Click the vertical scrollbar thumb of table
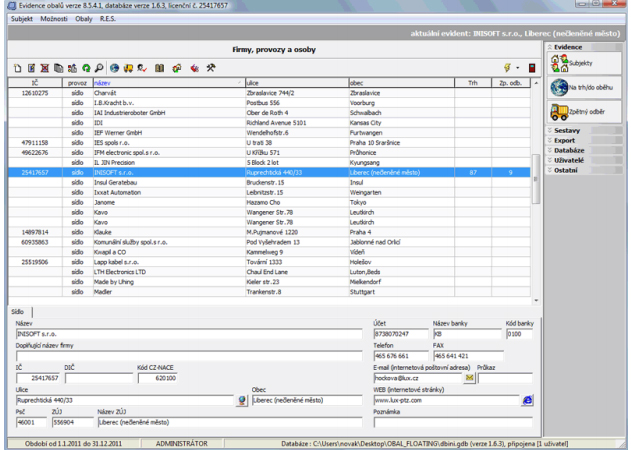The width and height of the screenshot is (631, 450). click(x=536, y=179)
